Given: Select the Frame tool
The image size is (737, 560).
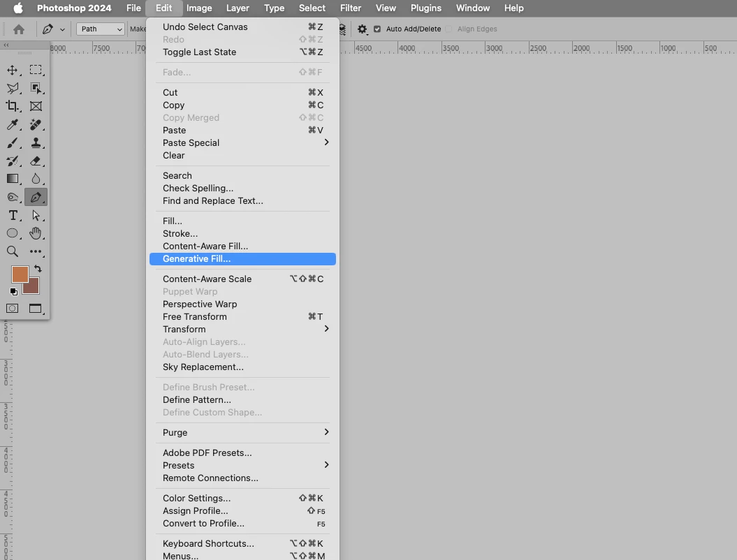Looking at the screenshot, I should [36, 106].
